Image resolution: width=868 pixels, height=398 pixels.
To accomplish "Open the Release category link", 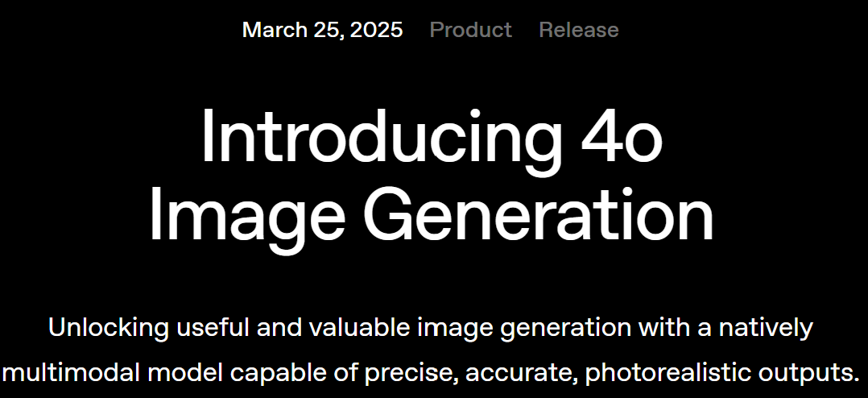I will (578, 30).
